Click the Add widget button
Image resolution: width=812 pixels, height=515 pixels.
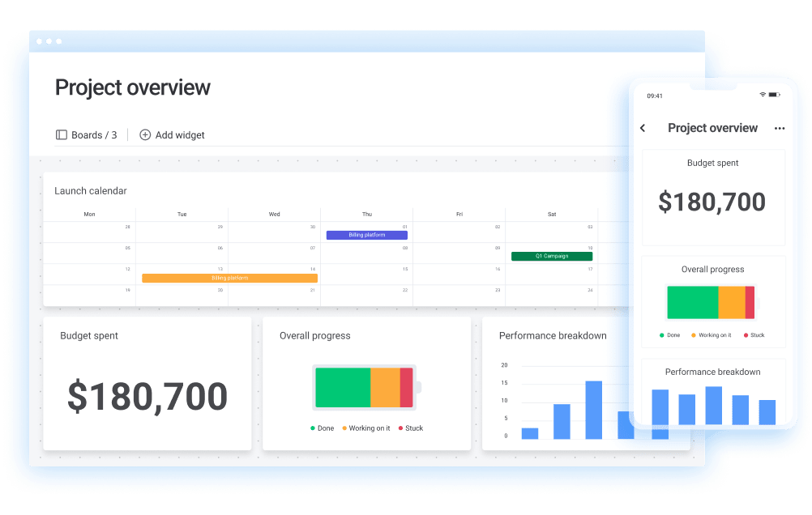click(x=172, y=135)
